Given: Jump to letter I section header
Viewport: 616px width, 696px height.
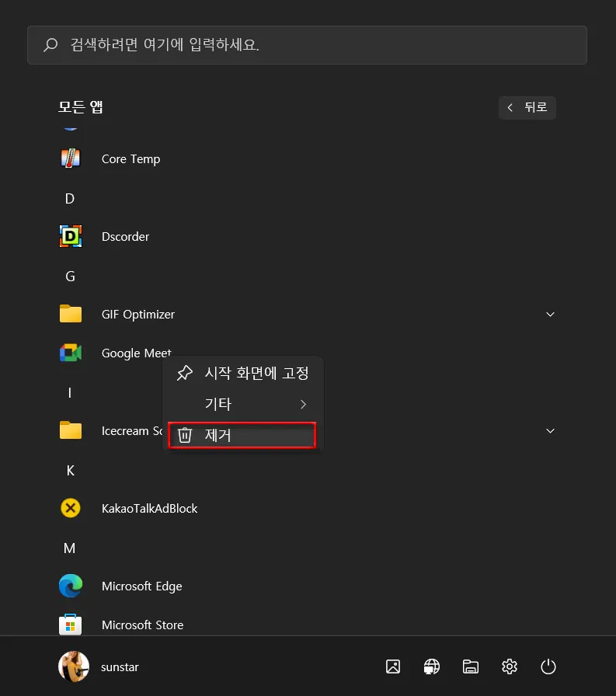Looking at the screenshot, I should click(70, 392).
